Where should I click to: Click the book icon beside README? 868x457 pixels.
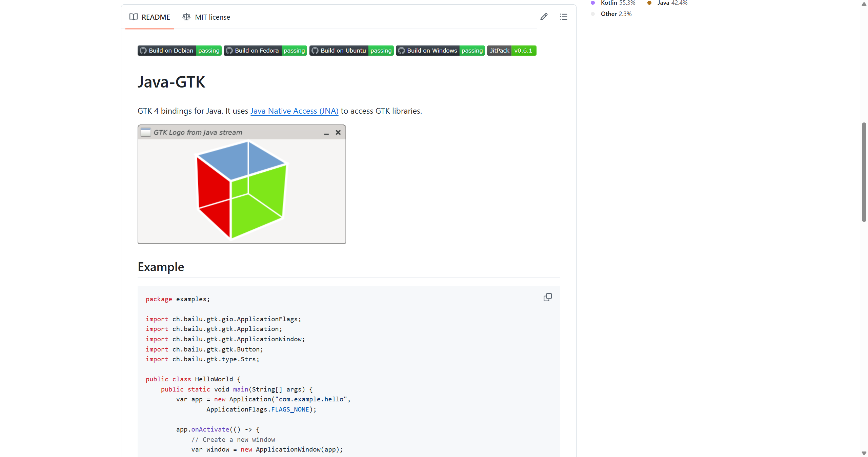point(134,17)
